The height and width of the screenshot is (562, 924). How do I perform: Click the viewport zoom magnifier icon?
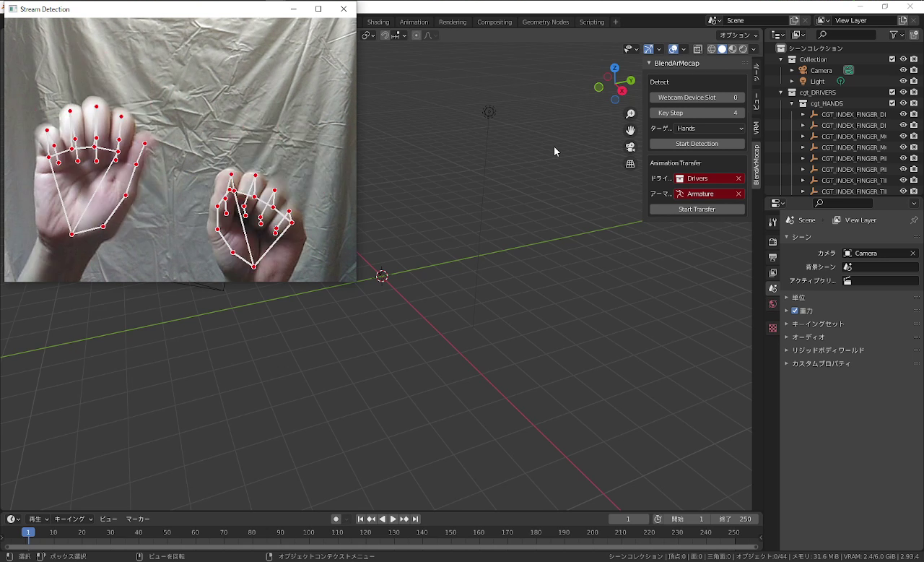tap(630, 114)
